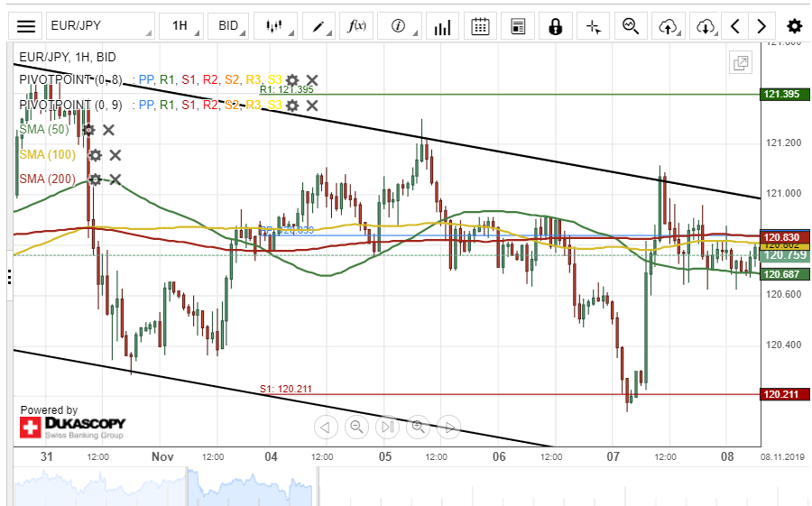This screenshot has height=506, width=812.
Task: Open the calendar icon
Action: pos(480,26)
